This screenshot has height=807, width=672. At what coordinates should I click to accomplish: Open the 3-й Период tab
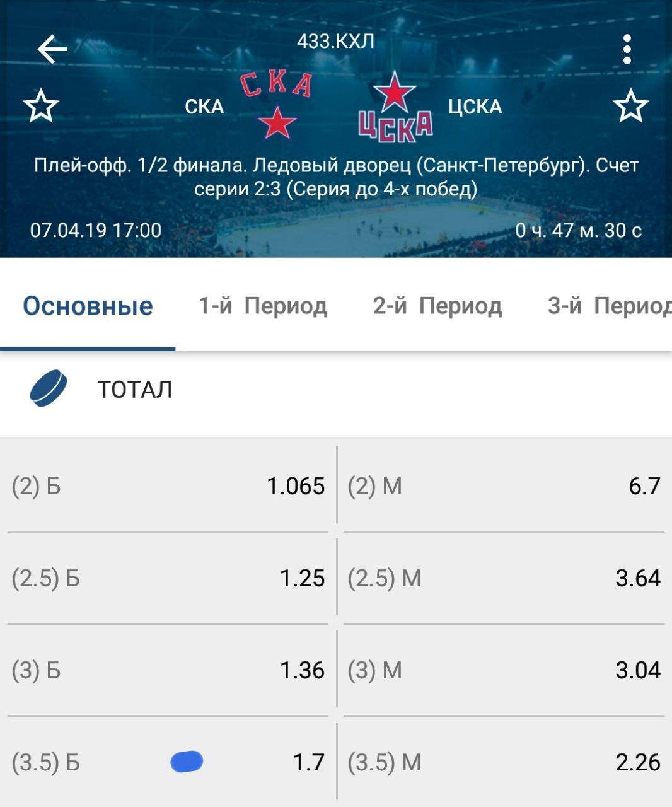tap(608, 306)
